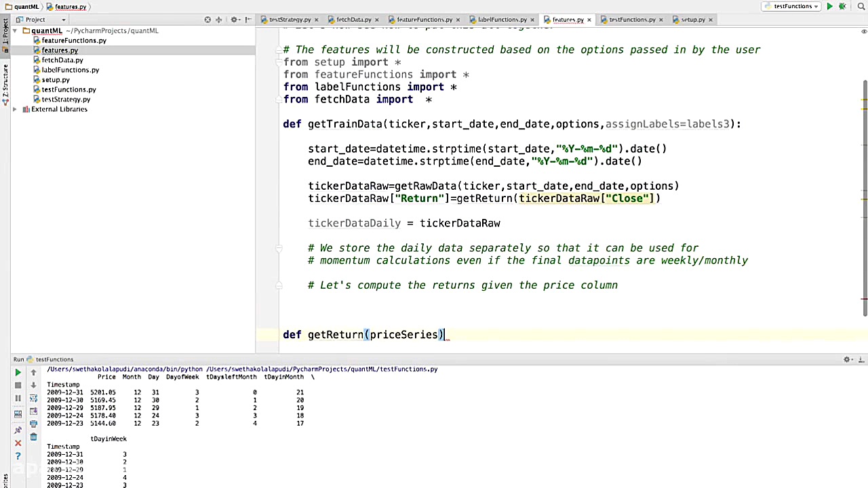Expand External Libraries node
Screen dimensions: 868x488
tap(16, 109)
